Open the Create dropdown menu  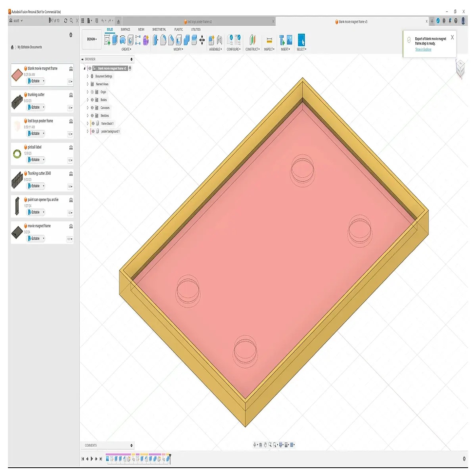tap(126, 50)
